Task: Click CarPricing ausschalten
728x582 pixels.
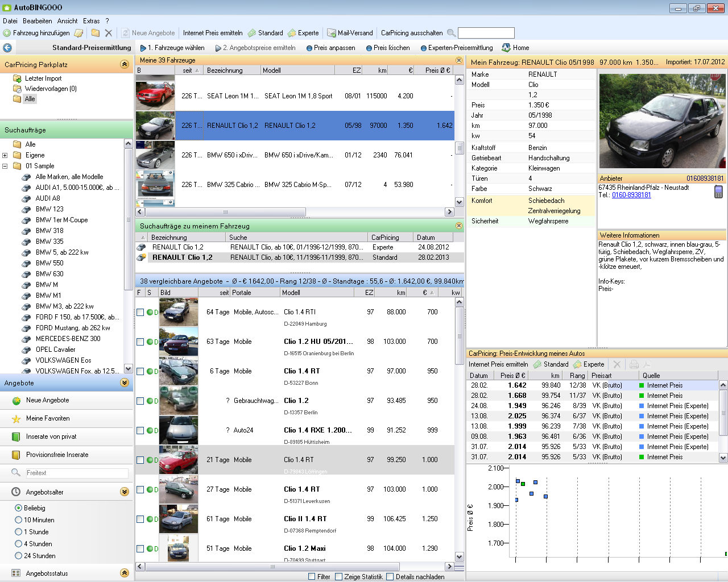Action: click(412, 33)
